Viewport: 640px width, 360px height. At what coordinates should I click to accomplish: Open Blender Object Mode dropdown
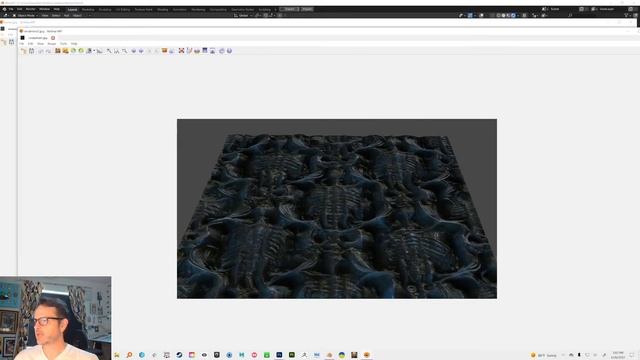point(26,16)
